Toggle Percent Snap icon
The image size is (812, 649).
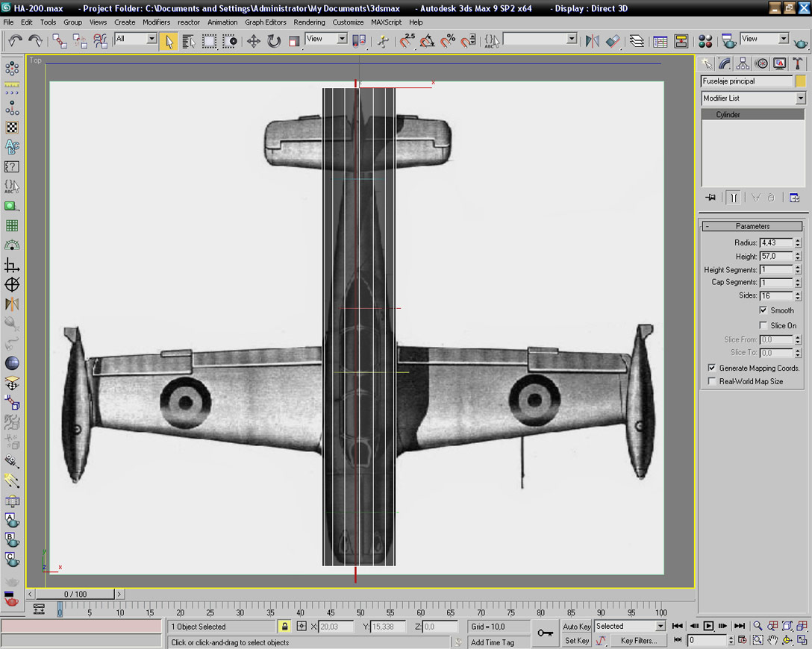448,41
